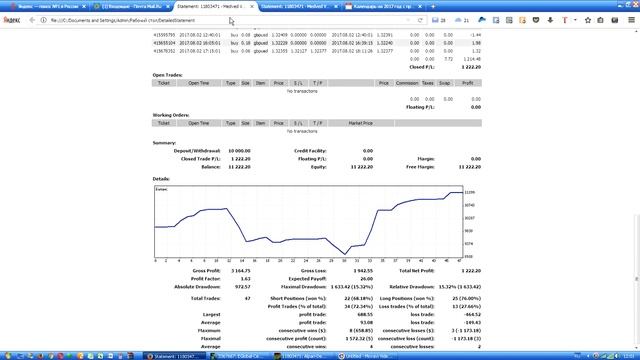Click Deposit/Withdrawal value 10 000.00
640x360 pixels.
coord(239,151)
